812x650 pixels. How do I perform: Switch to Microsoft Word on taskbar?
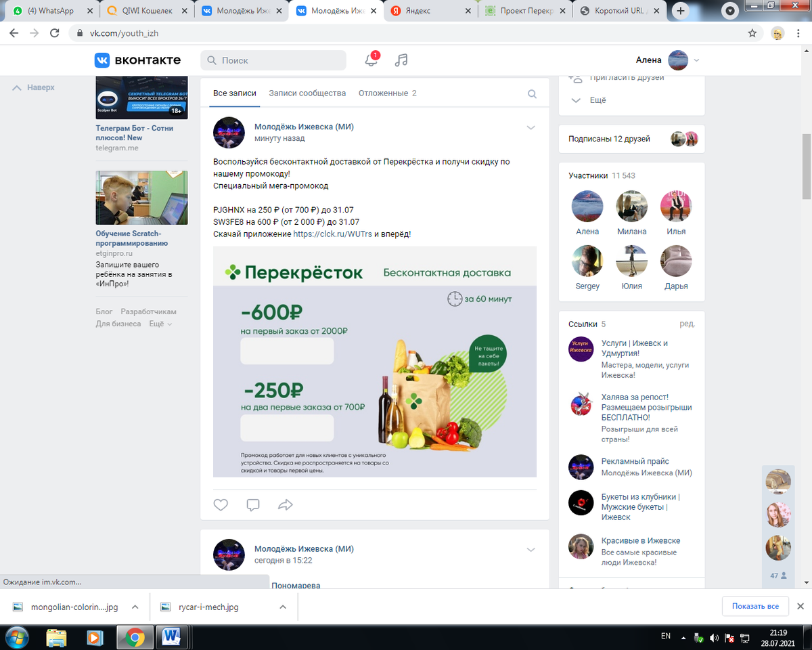172,637
